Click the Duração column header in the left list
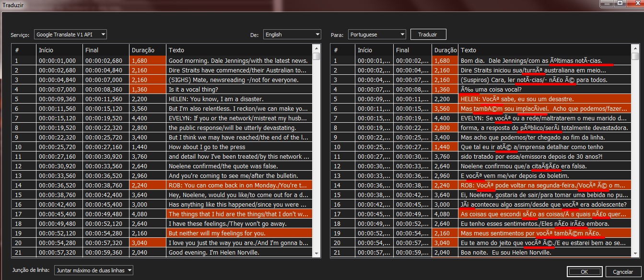This screenshot has width=644, height=280. pos(147,50)
